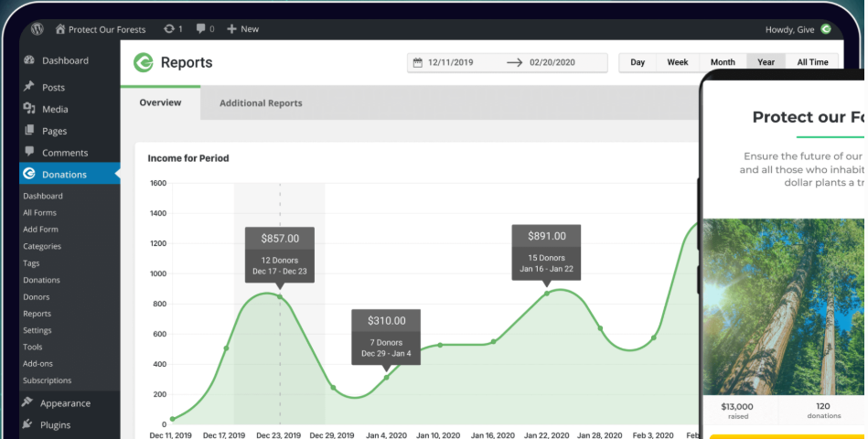The height and width of the screenshot is (439, 868).
Task: Open Howdy, Give account menu
Action: point(798,29)
